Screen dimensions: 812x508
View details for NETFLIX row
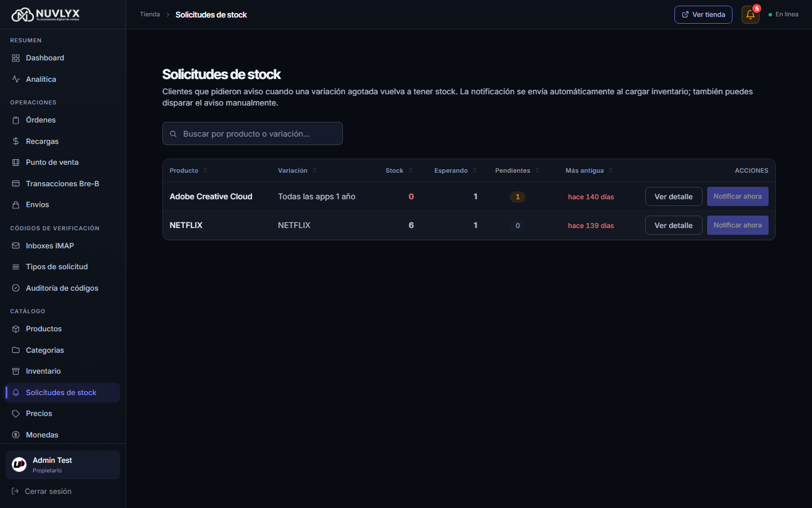coord(673,225)
